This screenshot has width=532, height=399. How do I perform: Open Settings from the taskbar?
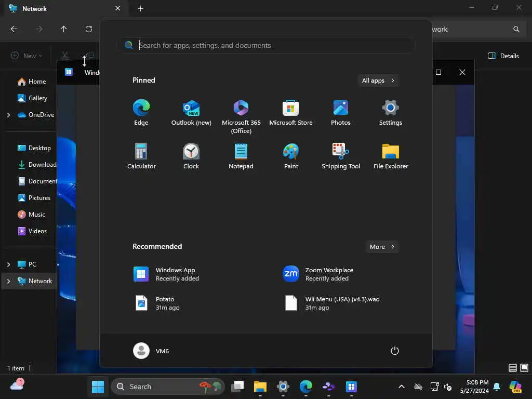[283, 387]
